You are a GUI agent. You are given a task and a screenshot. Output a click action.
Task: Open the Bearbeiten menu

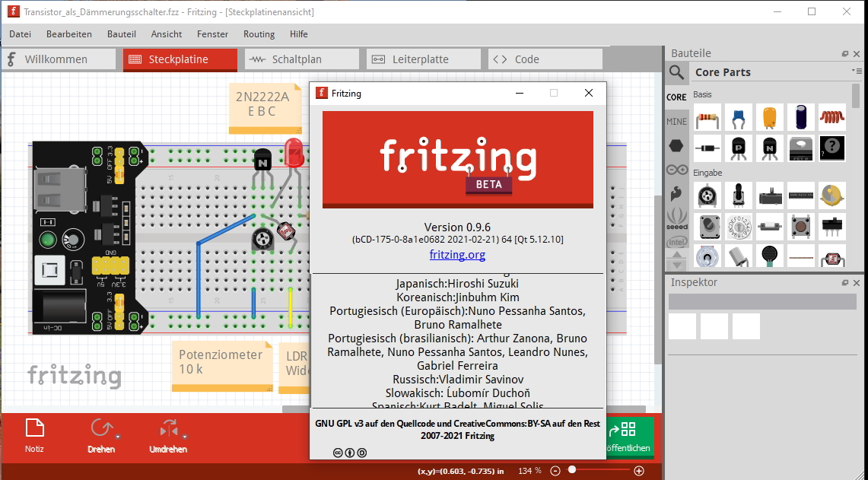[69, 33]
